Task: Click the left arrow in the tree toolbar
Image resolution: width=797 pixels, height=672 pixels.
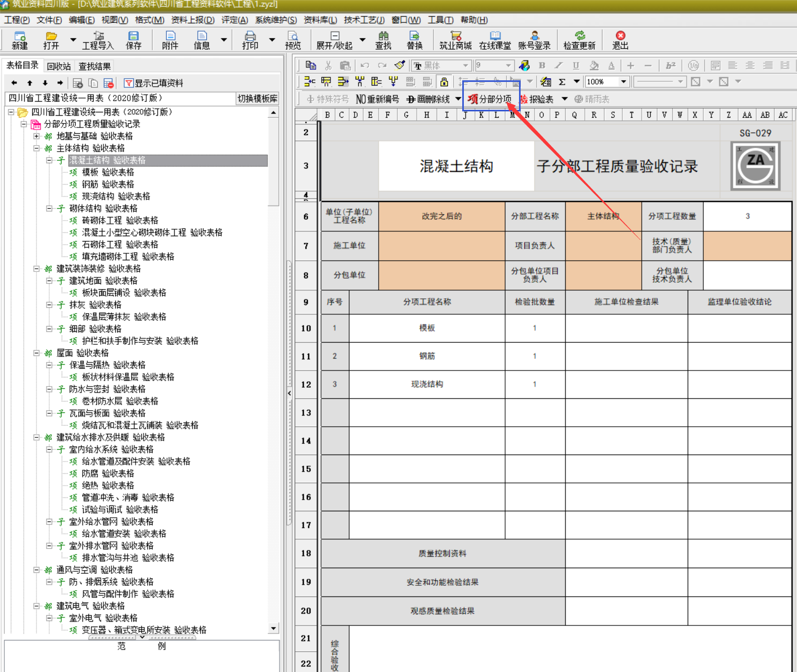Action: tap(14, 83)
